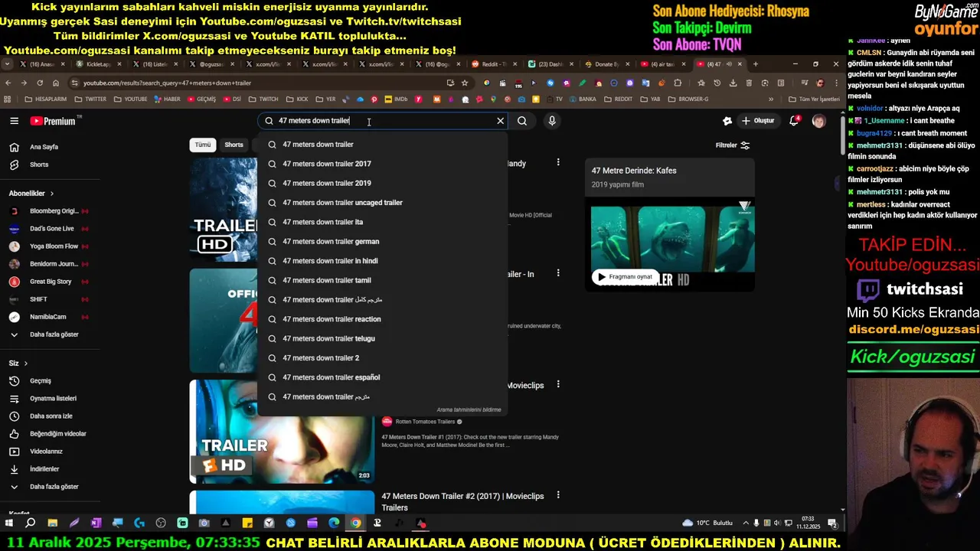Choose the "47 meters down trailer in hindi" suggestion
This screenshot has width=980, height=551.
383,261
